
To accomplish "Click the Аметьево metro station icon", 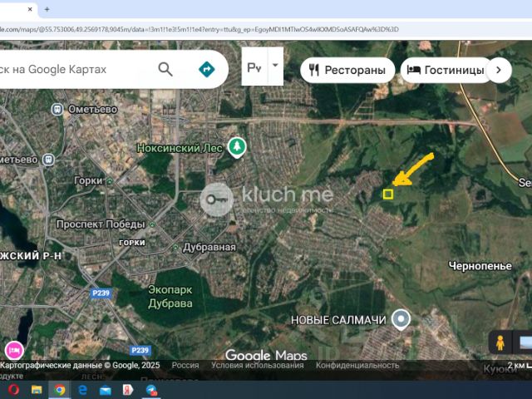I will [x=48, y=160].
